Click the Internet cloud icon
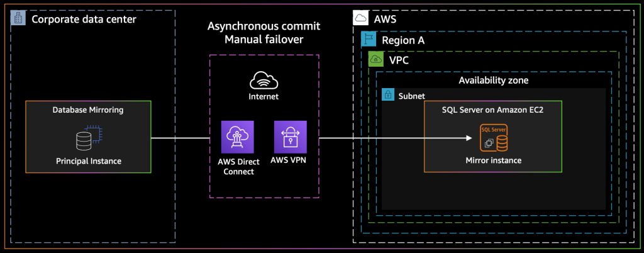644x253 pixels. pos(264,80)
